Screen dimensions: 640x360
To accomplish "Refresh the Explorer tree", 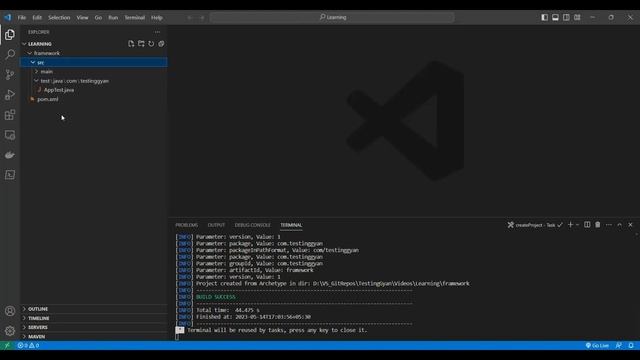I will (x=151, y=44).
